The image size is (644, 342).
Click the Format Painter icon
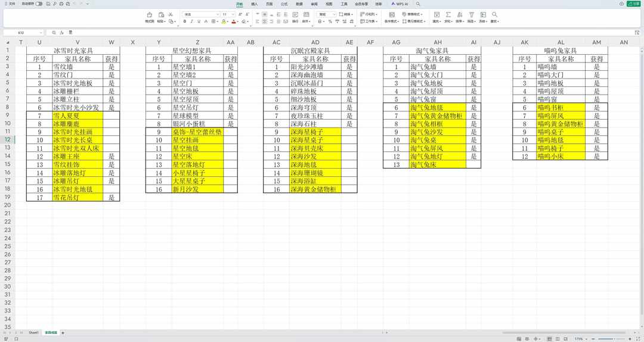pos(149,15)
